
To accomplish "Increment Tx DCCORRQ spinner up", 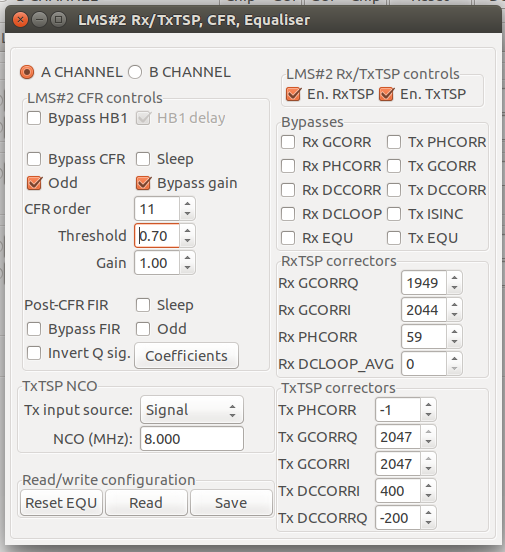I will [428, 513].
